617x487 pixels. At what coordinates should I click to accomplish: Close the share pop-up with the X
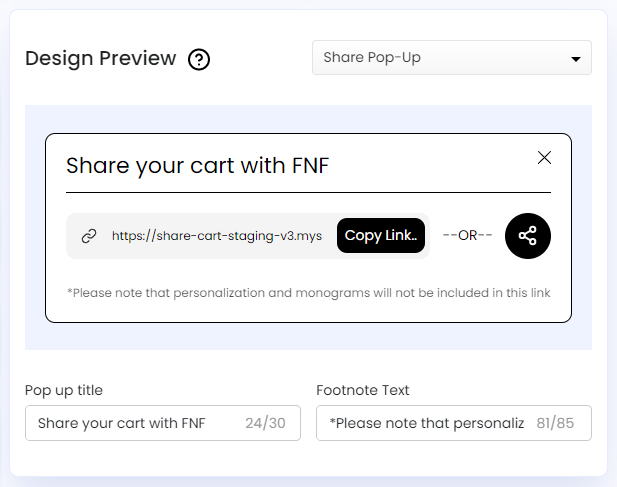coord(544,157)
